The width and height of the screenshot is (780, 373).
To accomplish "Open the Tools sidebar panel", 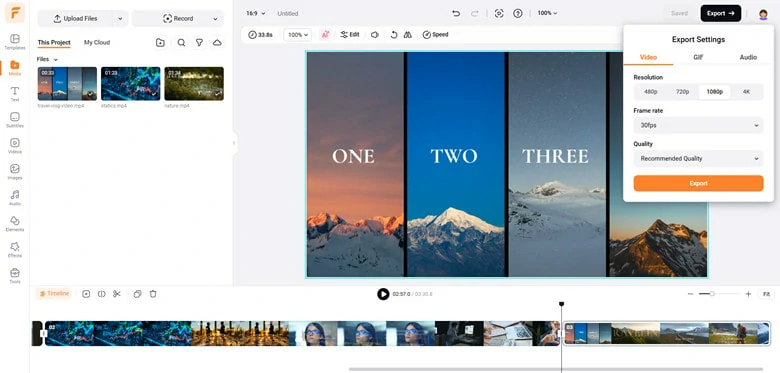I will click(x=14, y=275).
